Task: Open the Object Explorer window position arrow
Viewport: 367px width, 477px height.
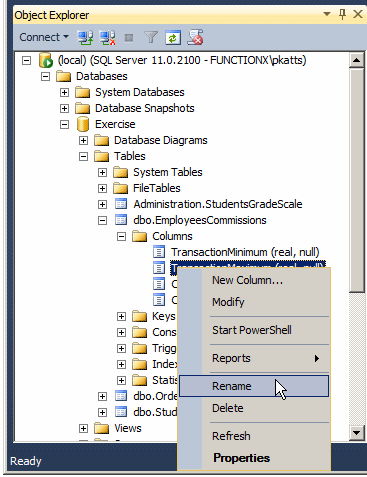Action: pos(327,14)
